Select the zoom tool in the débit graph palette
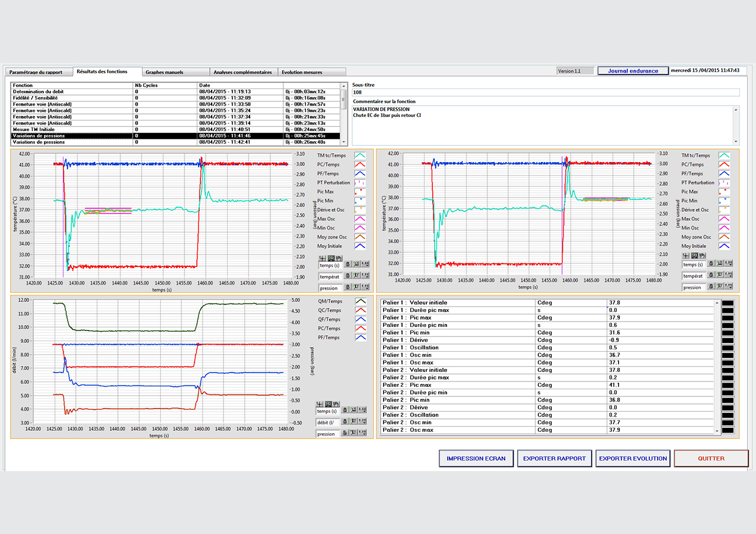Image resolution: width=756 pixels, height=534 pixels. coord(328,403)
